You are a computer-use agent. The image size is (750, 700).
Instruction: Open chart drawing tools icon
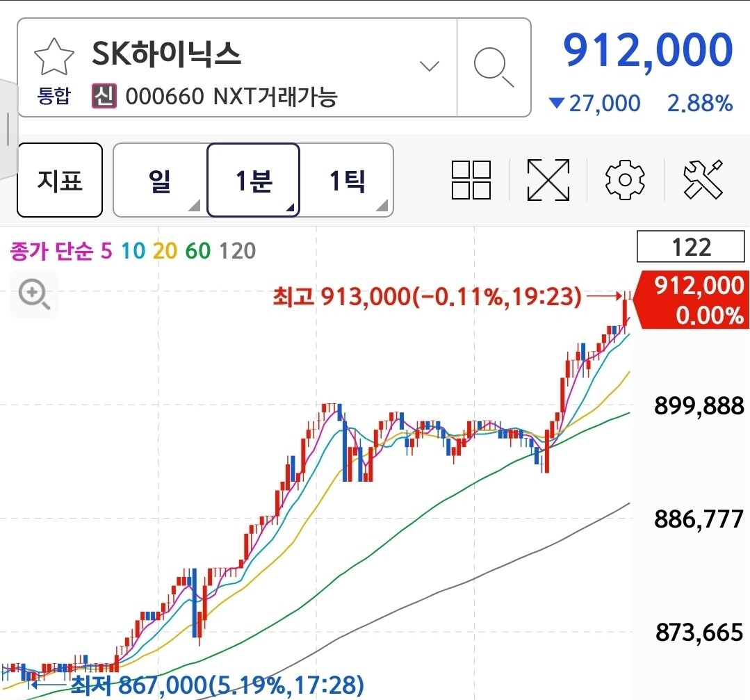point(703,180)
